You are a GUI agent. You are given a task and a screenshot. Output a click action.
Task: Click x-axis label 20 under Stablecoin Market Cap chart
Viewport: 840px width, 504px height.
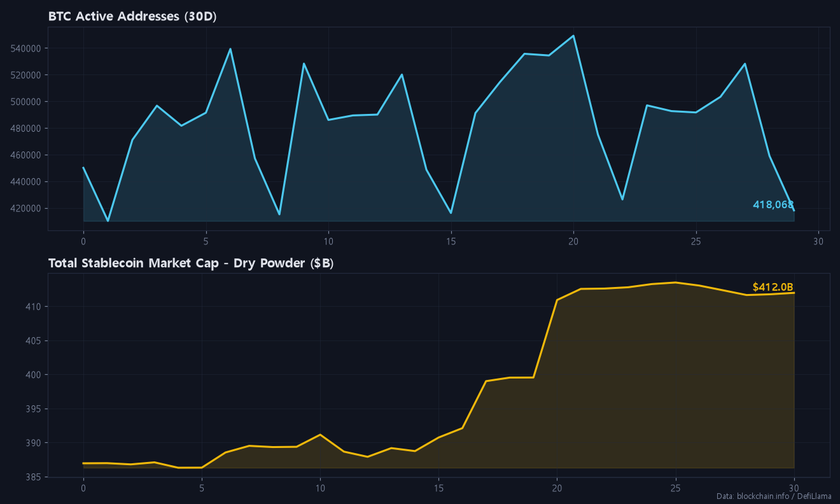(x=557, y=488)
